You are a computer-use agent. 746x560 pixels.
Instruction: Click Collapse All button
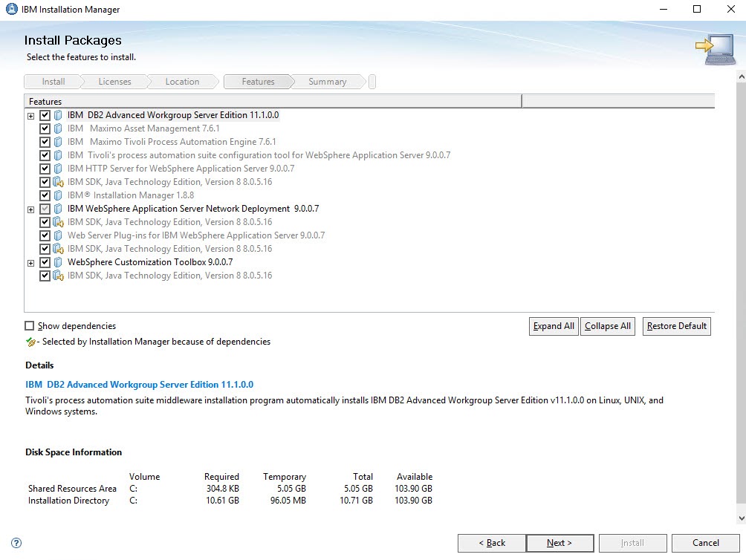608,326
